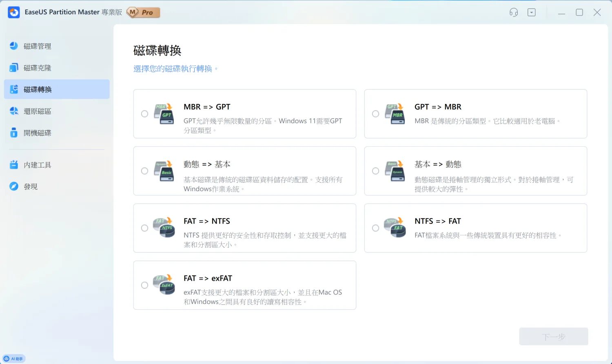Image resolution: width=612 pixels, height=364 pixels.
Task: Click the "FAT => exFAT" title text
Action: click(x=208, y=278)
